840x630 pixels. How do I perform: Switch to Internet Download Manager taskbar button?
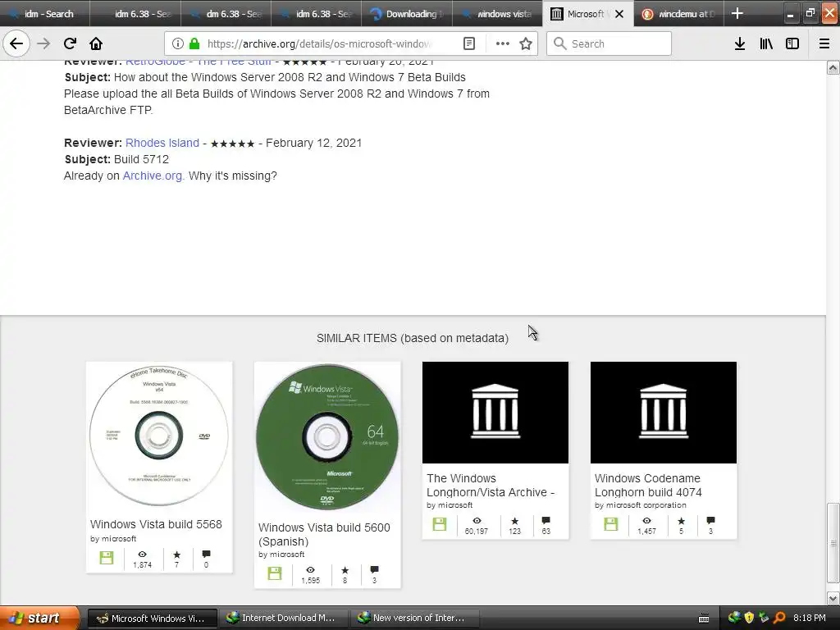pyautogui.click(x=283, y=618)
